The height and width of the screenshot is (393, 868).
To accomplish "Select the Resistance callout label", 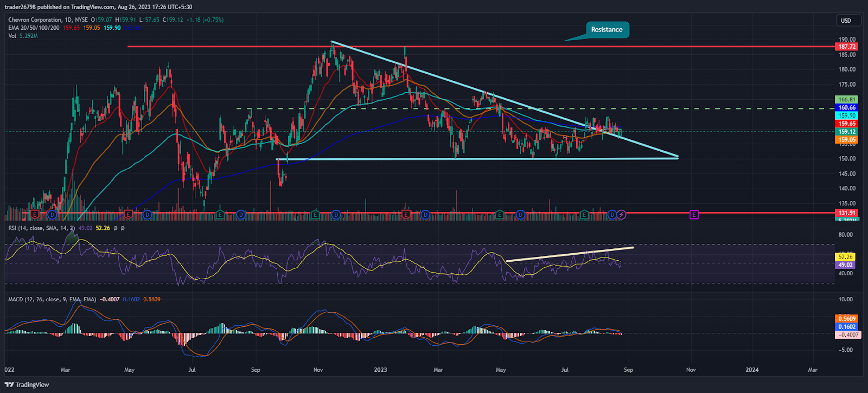I will (607, 30).
